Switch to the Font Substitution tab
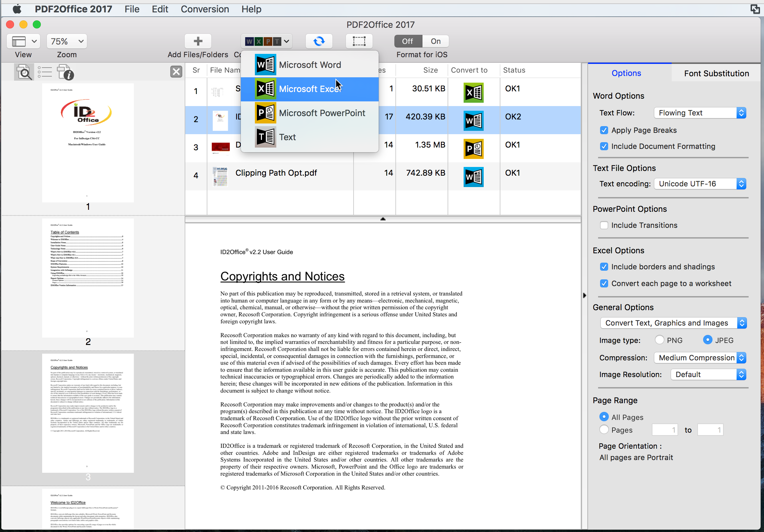The height and width of the screenshot is (532, 764). [x=716, y=73]
